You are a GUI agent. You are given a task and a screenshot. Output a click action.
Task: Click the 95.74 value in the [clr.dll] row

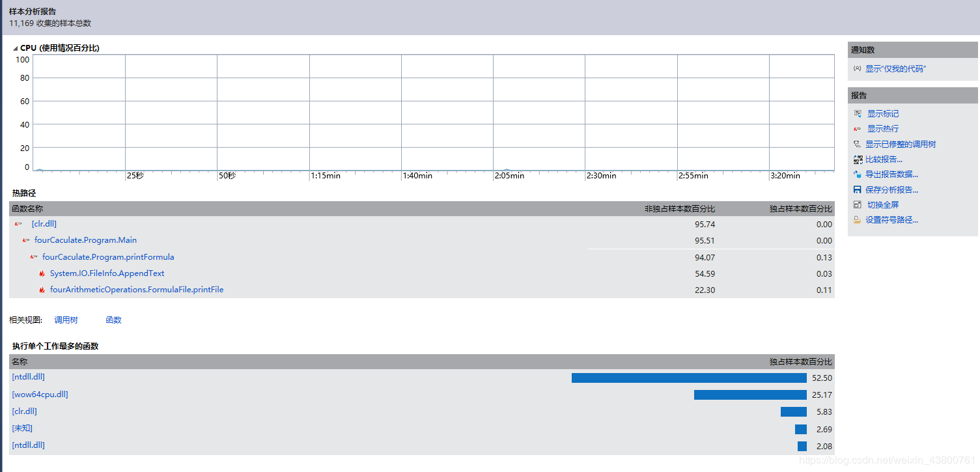click(705, 225)
